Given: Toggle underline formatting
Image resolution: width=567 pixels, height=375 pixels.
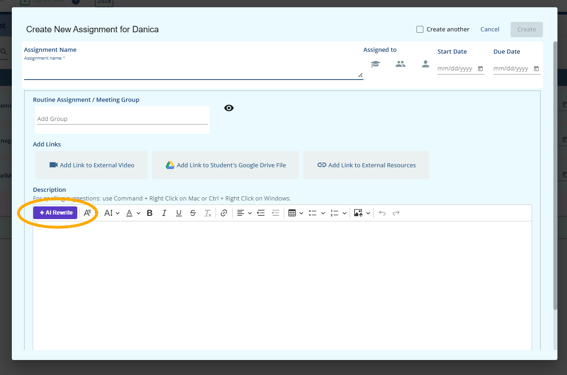Looking at the screenshot, I should [178, 213].
